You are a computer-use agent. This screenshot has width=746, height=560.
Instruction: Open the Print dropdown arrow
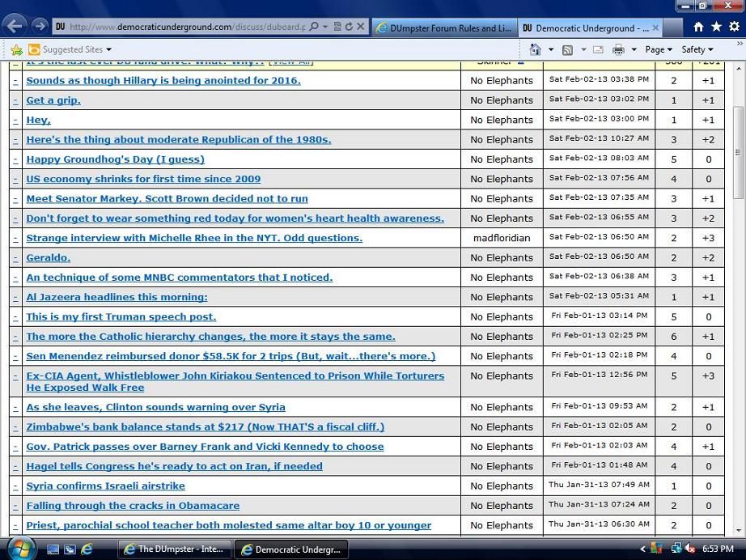634,49
